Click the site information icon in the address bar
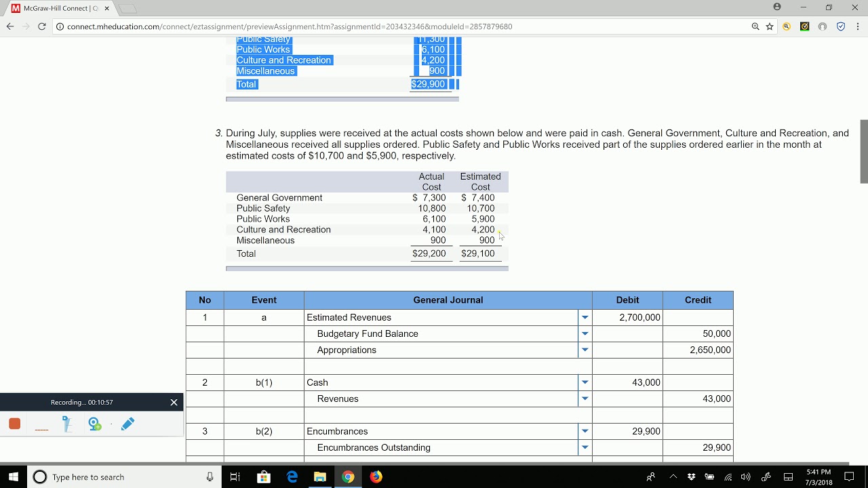The width and height of the screenshot is (868, 488). tap(60, 26)
